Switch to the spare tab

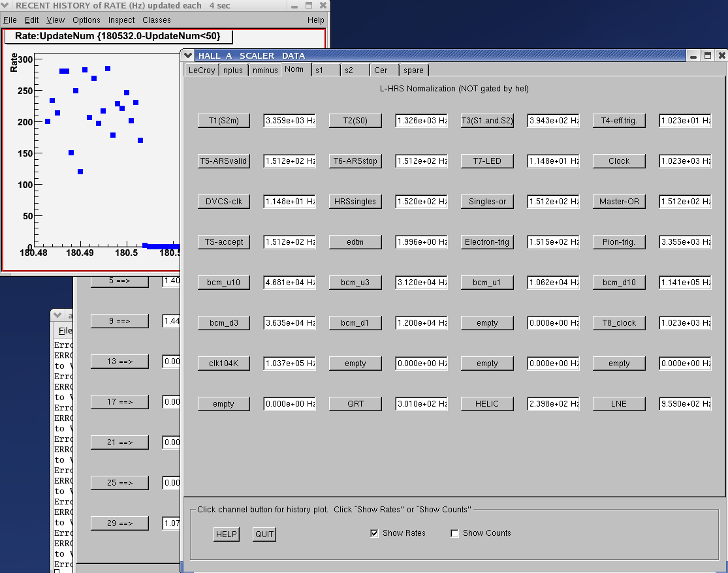tap(414, 70)
